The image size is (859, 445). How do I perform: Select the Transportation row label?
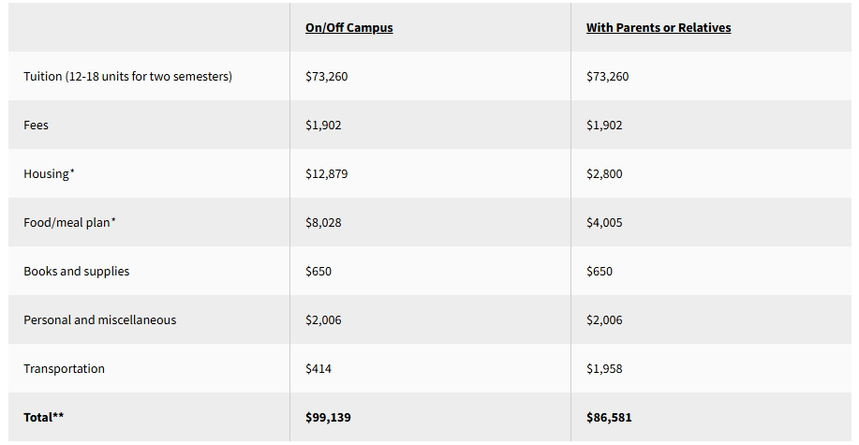(64, 369)
